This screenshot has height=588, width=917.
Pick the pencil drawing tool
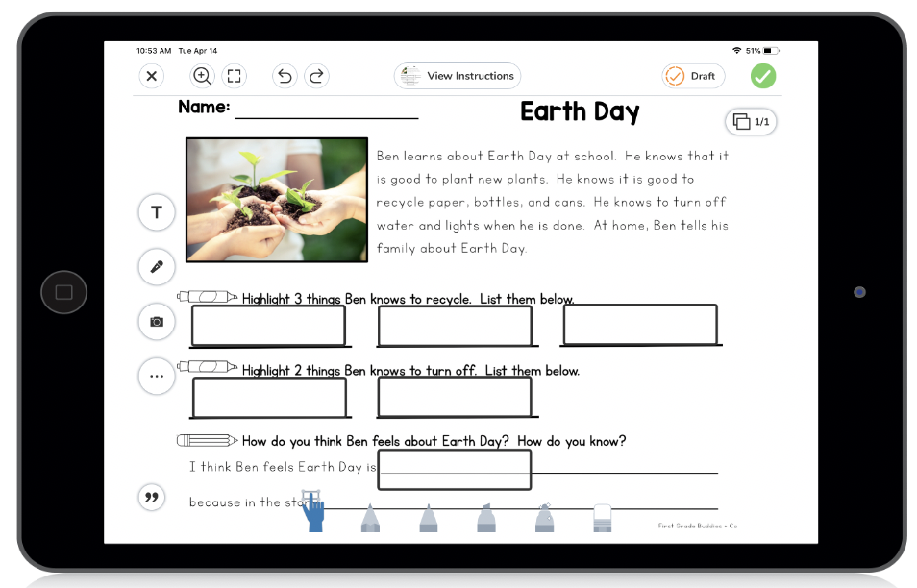point(370,519)
